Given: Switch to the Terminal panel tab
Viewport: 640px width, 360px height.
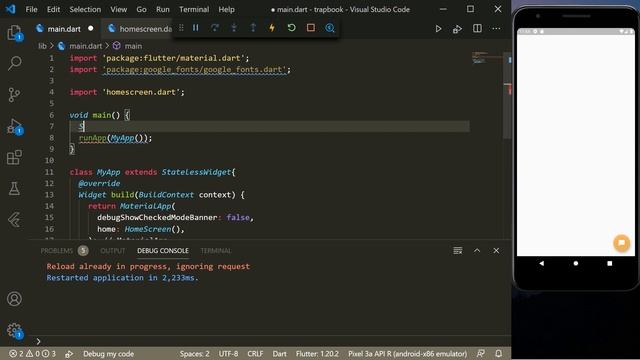Looking at the screenshot, I should (216, 251).
